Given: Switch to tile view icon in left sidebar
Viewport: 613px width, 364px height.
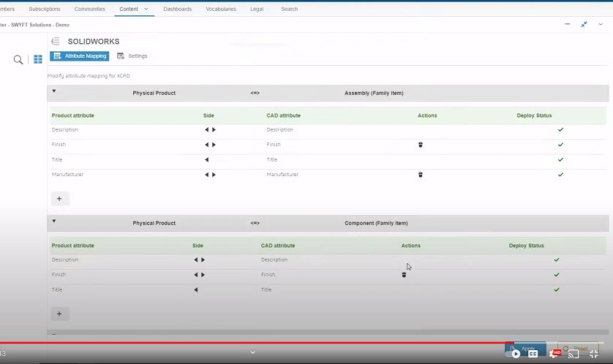Looking at the screenshot, I should (x=38, y=59).
